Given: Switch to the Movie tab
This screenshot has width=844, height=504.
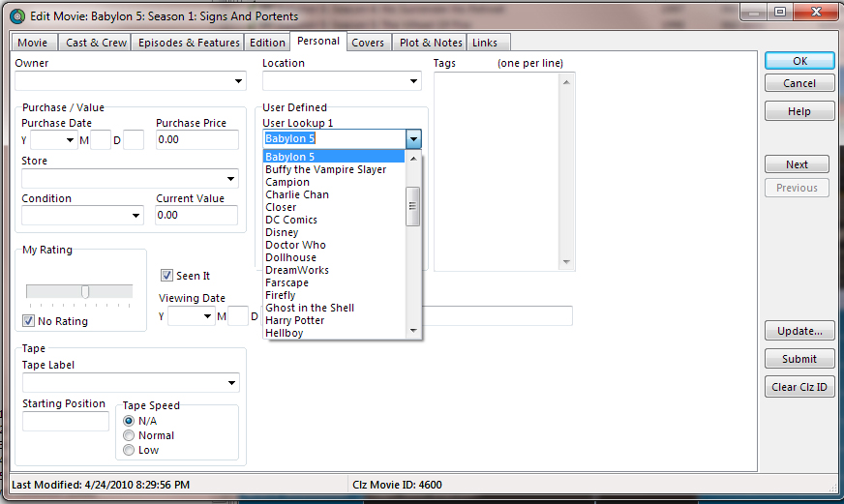Looking at the screenshot, I should pyautogui.click(x=32, y=43).
